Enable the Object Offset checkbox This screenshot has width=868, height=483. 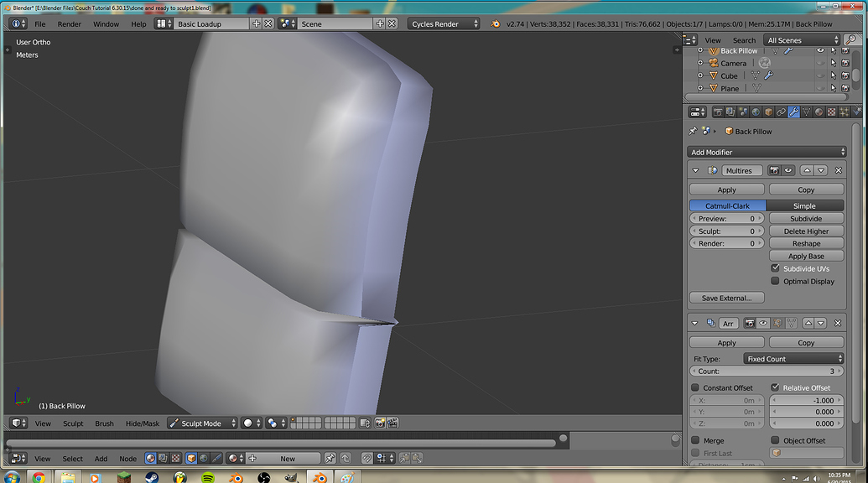pos(775,440)
